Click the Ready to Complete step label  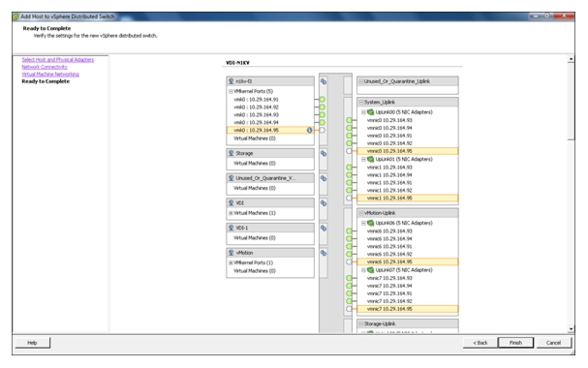46,81
